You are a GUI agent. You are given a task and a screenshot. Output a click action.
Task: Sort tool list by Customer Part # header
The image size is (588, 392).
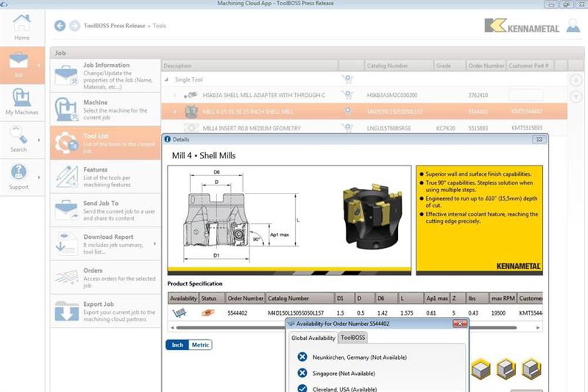pyautogui.click(x=529, y=66)
